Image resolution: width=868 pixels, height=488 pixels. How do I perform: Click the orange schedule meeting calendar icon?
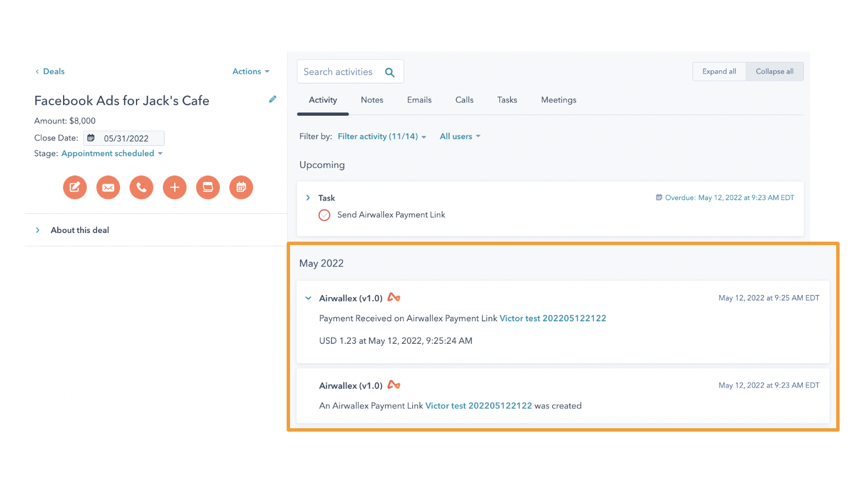(x=241, y=188)
